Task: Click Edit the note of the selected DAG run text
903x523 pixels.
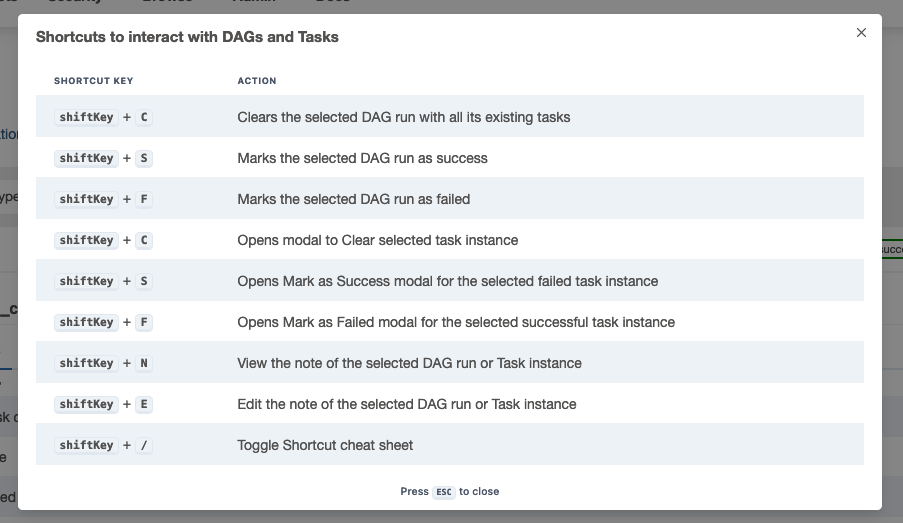Action: click(x=407, y=404)
